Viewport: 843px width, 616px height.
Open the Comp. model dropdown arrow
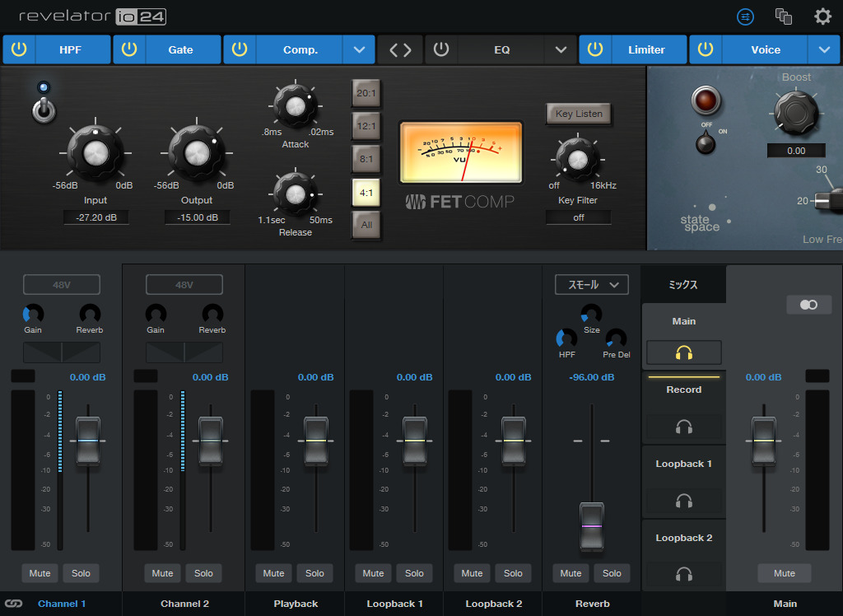[x=359, y=49]
